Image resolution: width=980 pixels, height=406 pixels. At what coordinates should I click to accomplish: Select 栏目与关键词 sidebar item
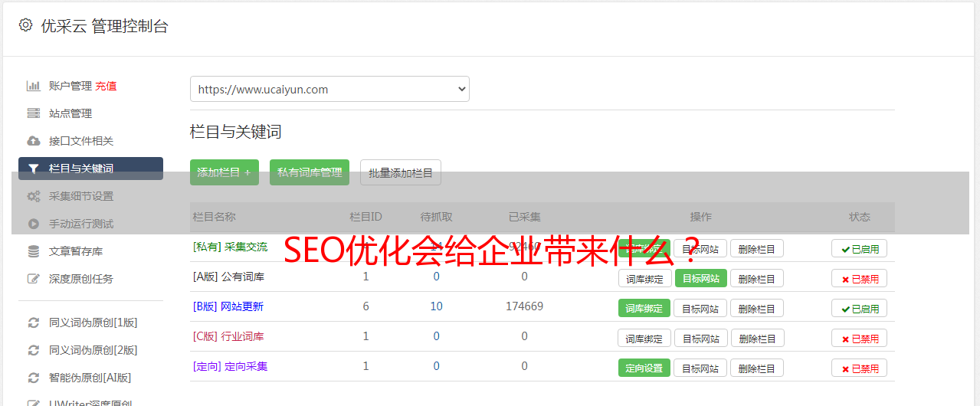90,169
